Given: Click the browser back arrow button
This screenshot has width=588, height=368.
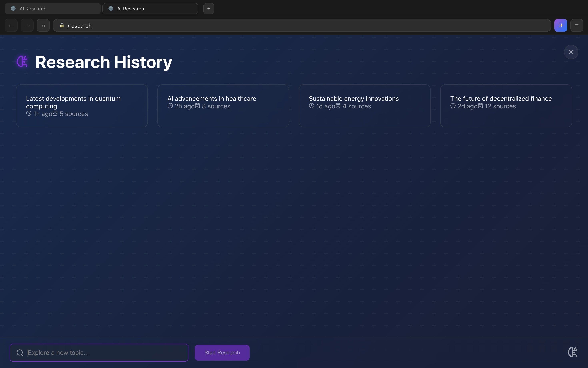Looking at the screenshot, I should click(x=11, y=26).
